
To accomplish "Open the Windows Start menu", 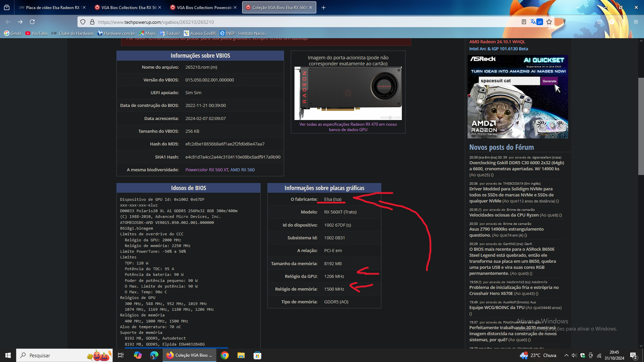I will [8, 355].
